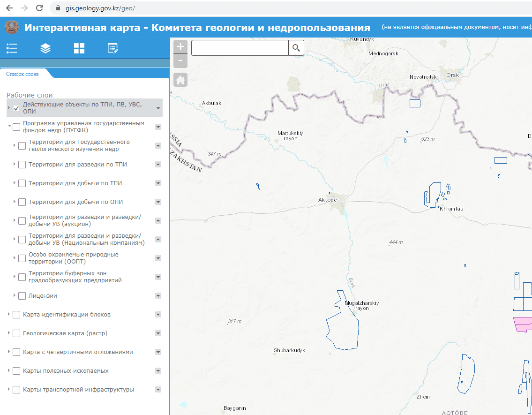Open options for Карты полезных ископаемых
The height and width of the screenshot is (415, 532).
click(158, 371)
